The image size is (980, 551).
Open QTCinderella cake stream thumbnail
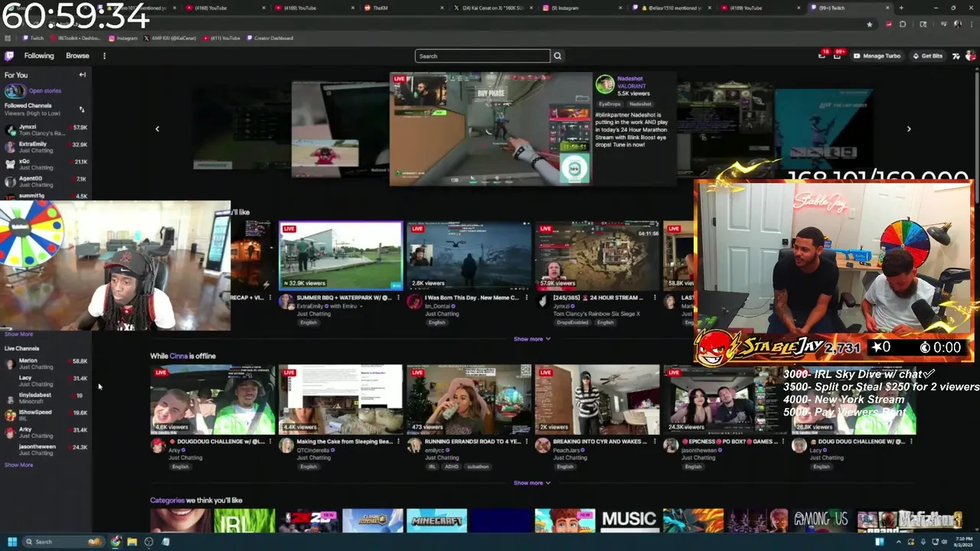tap(341, 399)
